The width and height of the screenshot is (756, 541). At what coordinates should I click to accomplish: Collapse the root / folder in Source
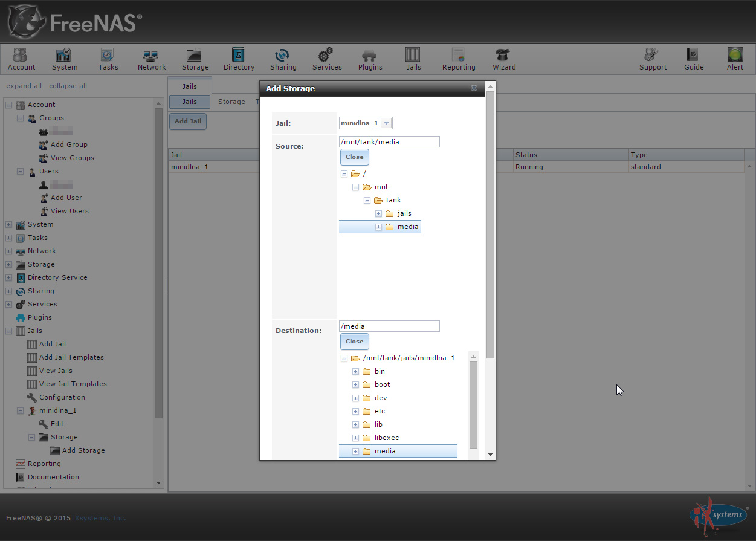(344, 173)
